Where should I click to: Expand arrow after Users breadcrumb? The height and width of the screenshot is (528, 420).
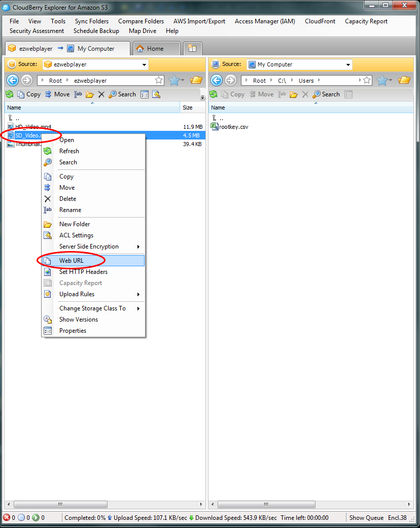pyautogui.click(x=319, y=80)
